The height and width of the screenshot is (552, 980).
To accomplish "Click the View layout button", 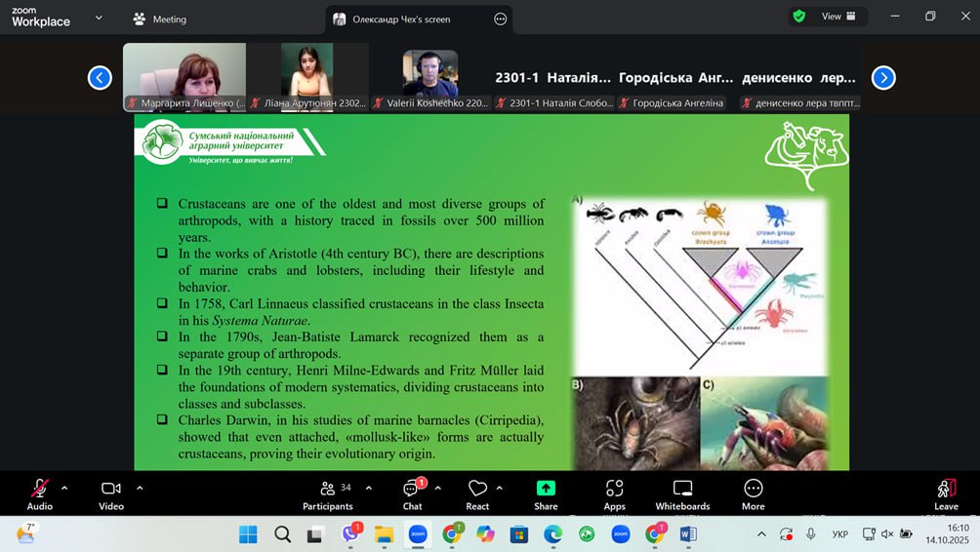I will pos(838,17).
